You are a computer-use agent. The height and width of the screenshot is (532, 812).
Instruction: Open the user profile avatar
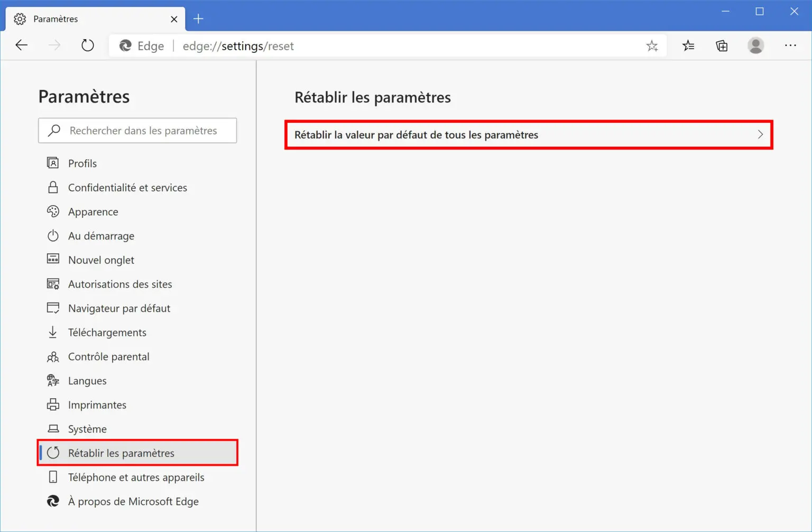[x=755, y=45]
